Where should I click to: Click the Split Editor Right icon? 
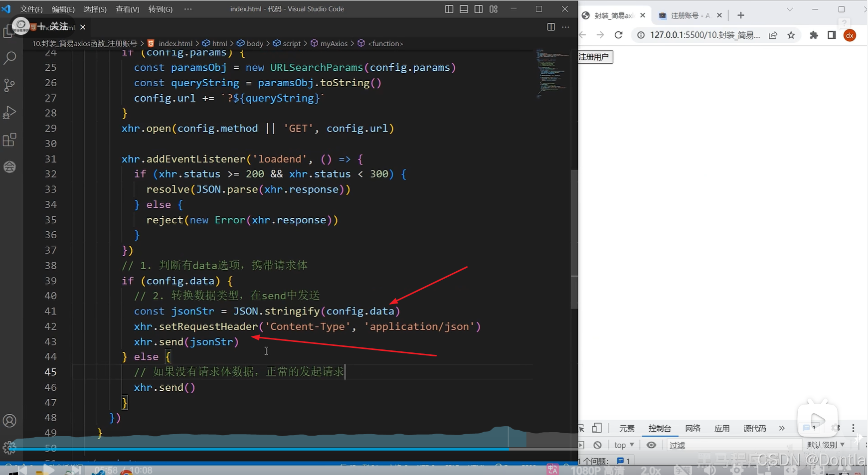point(551,27)
